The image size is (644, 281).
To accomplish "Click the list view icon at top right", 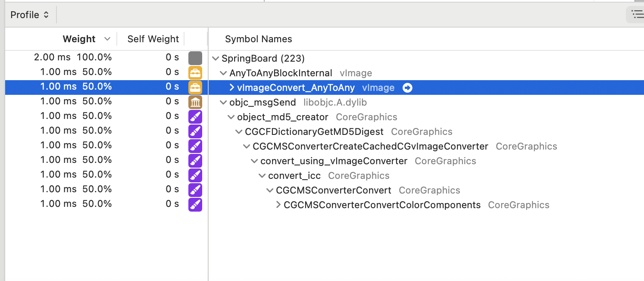I will 636,15.
